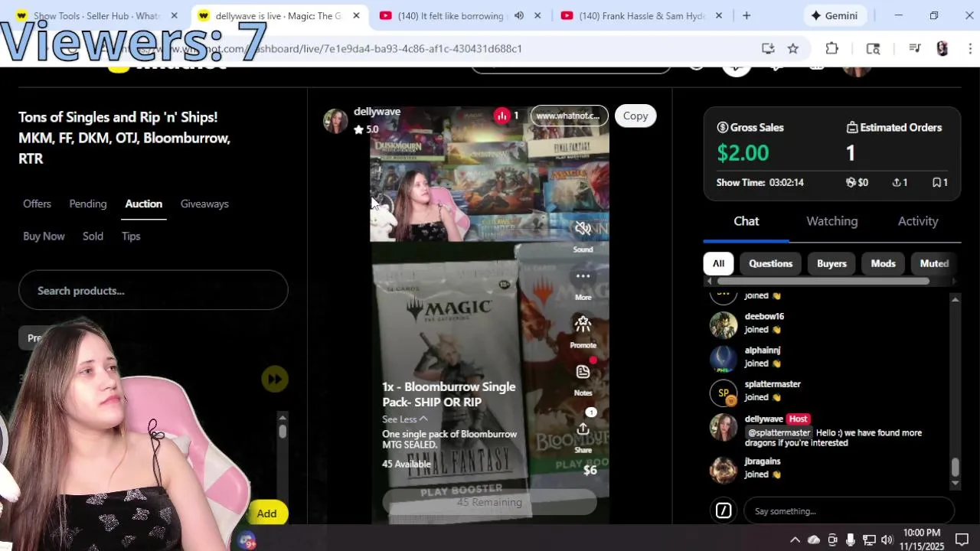980x551 pixels.
Task: Open the Chrome three-dot menu
Action: (970, 48)
